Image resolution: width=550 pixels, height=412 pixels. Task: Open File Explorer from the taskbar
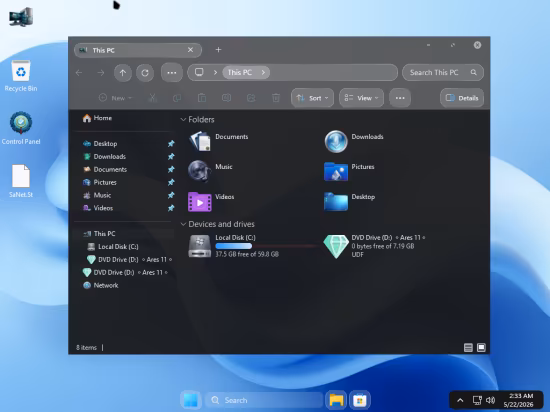pyautogui.click(x=336, y=400)
